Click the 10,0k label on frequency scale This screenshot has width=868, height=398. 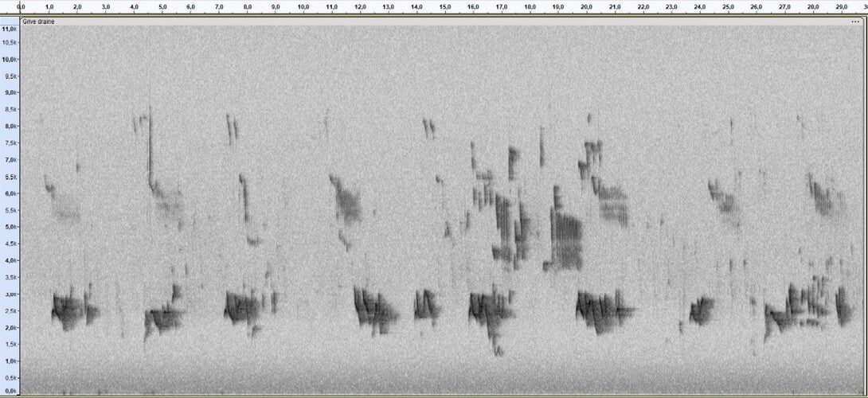pyautogui.click(x=8, y=59)
